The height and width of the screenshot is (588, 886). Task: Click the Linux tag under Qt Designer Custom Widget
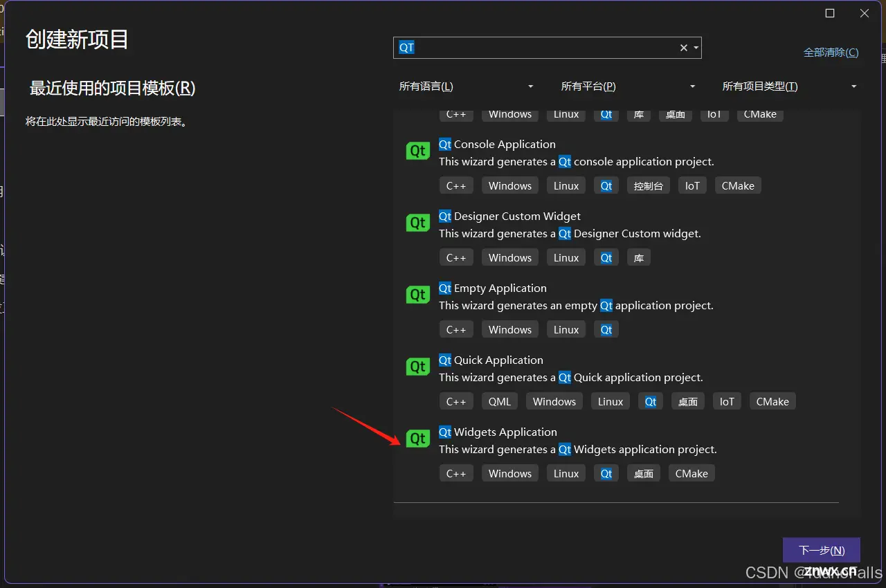click(566, 258)
